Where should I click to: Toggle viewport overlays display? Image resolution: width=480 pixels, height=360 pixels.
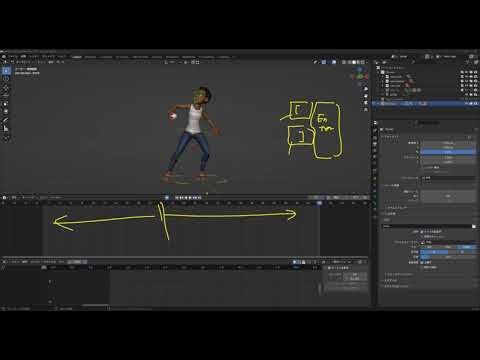tap(334, 62)
